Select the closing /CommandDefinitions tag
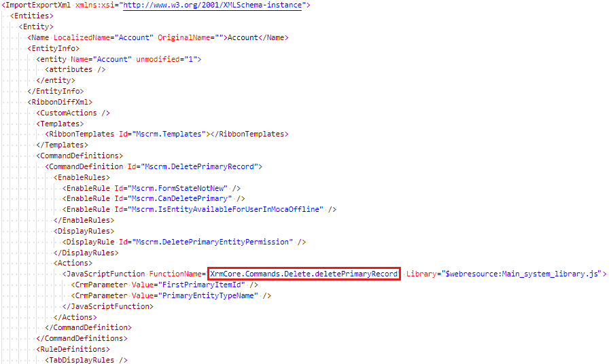This screenshot has height=364, width=613. pos(82,339)
